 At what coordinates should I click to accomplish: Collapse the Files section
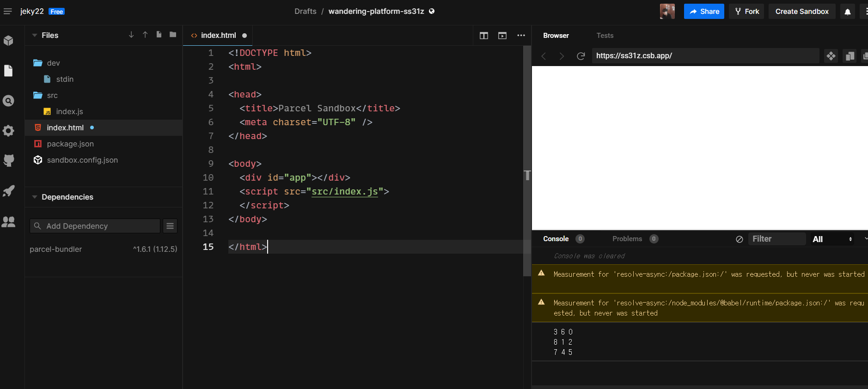[x=35, y=35]
